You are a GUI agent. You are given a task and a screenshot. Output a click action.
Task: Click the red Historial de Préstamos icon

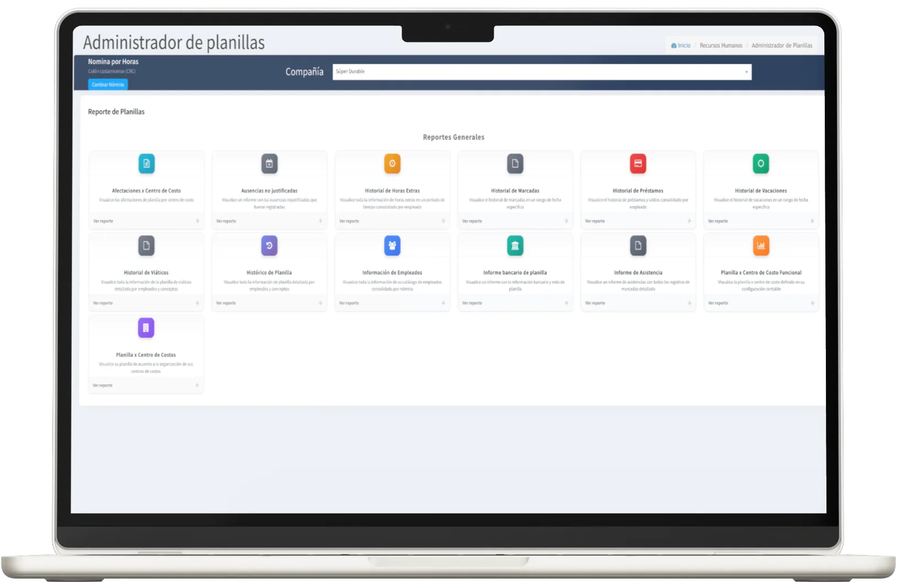tap(638, 164)
